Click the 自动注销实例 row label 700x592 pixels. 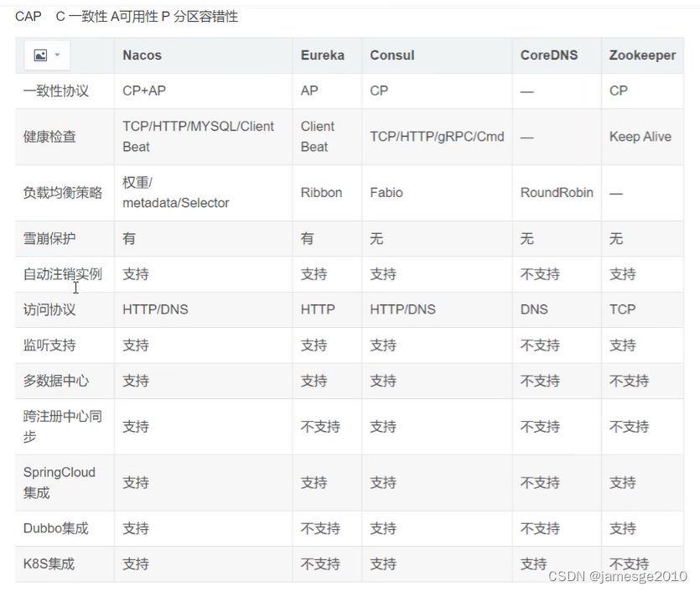point(63,274)
